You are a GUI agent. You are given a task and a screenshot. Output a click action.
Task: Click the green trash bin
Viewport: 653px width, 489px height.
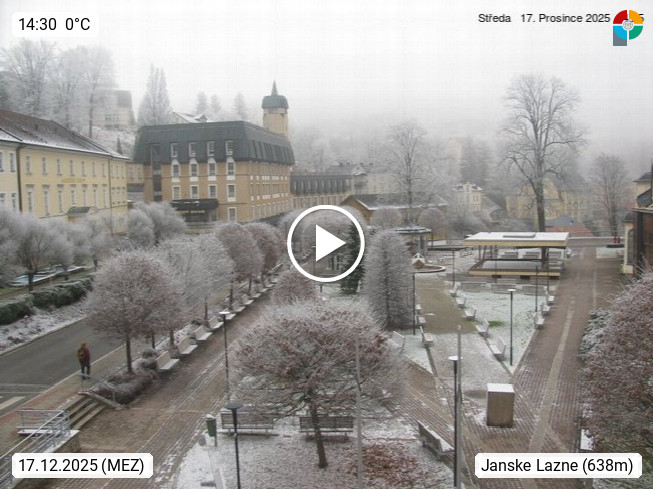pyautogui.click(x=212, y=426)
